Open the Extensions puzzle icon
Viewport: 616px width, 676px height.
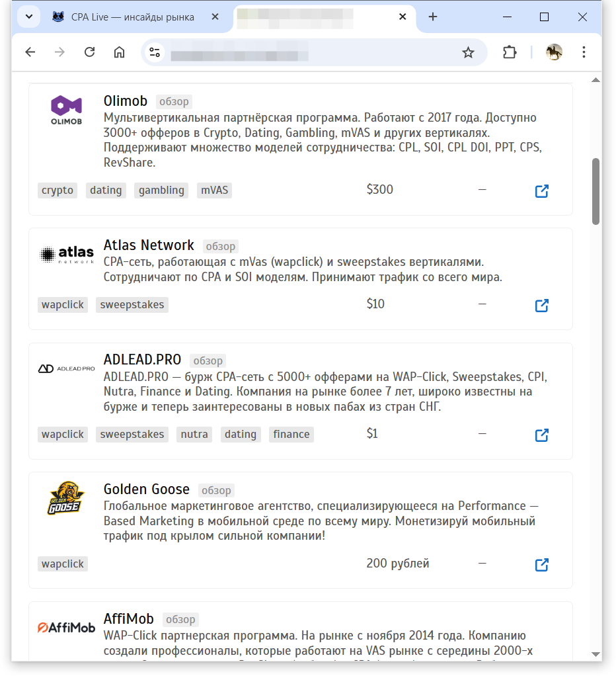pos(510,52)
